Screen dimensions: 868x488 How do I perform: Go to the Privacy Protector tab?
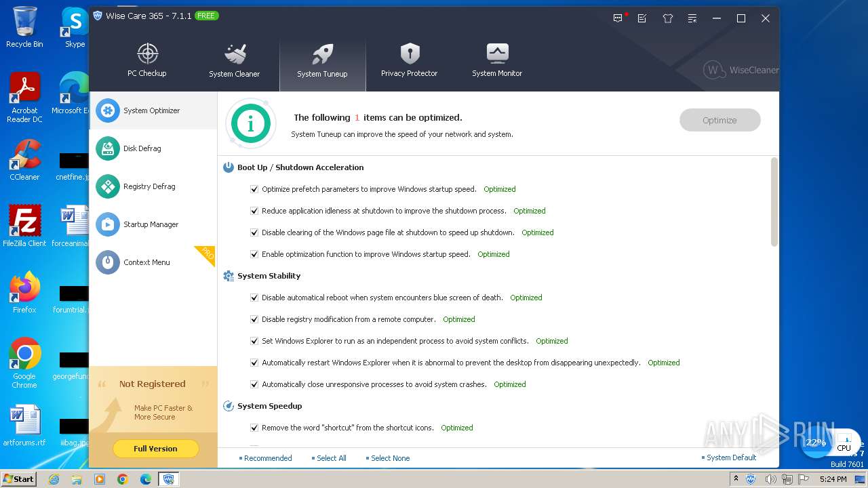(x=409, y=61)
